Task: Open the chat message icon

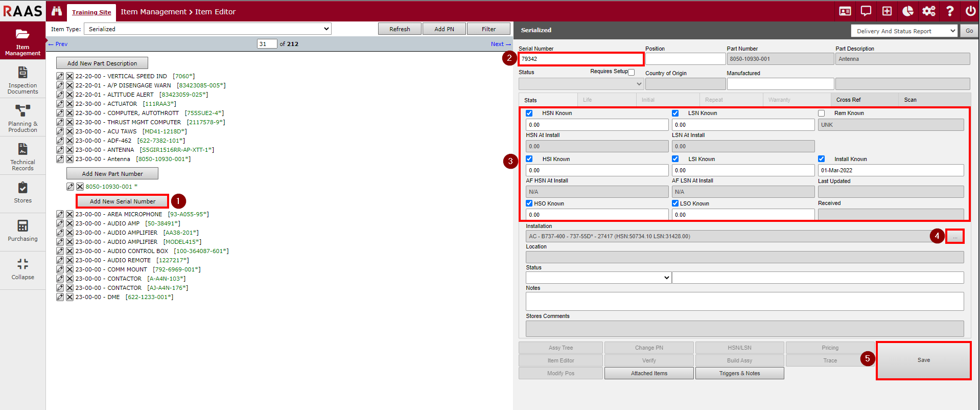Action: 866,11
